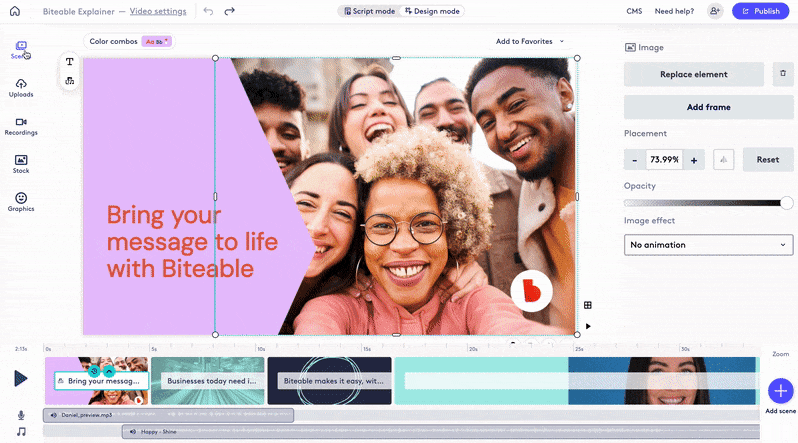Select the text tool on canvas
The height and width of the screenshot is (443, 798).
pos(70,62)
